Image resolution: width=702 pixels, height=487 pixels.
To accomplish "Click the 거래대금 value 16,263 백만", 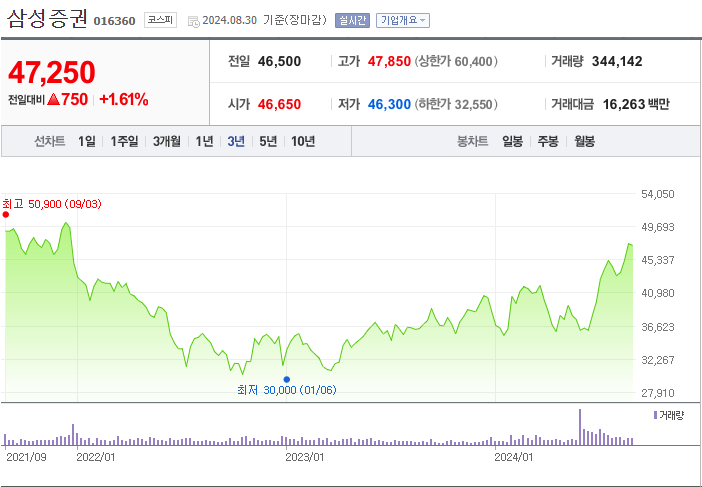I will point(636,104).
